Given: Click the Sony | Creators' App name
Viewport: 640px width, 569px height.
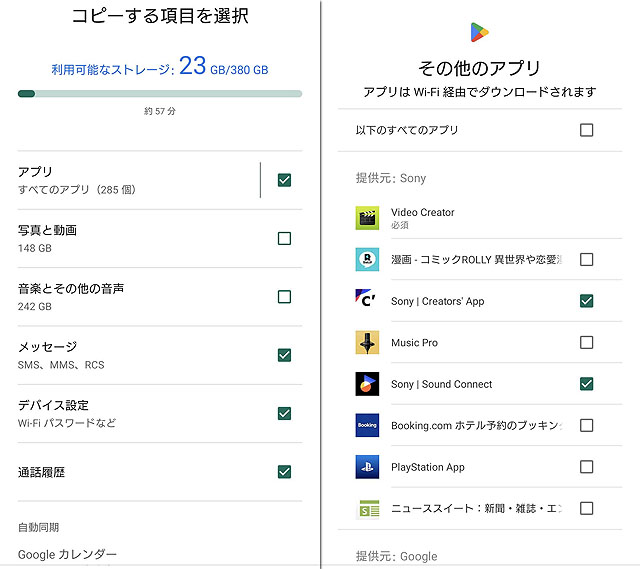Looking at the screenshot, I should coord(438,301).
